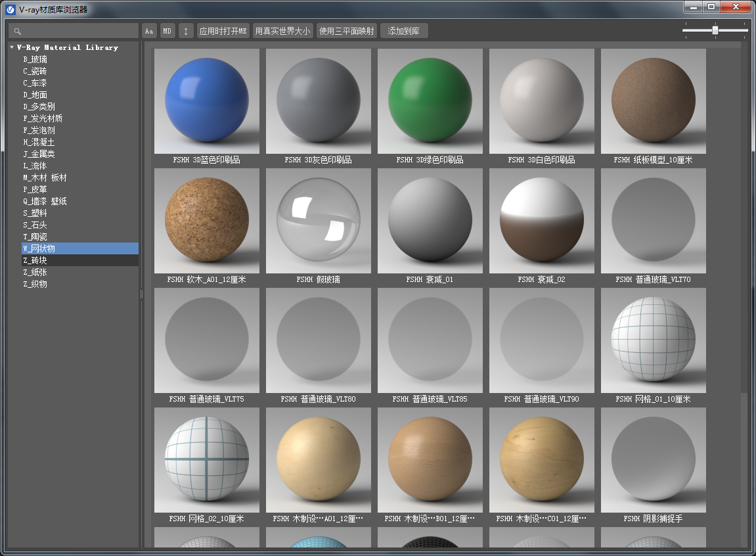Select the Z_织物 category
The image size is (756, 556).
coord(35,284)
